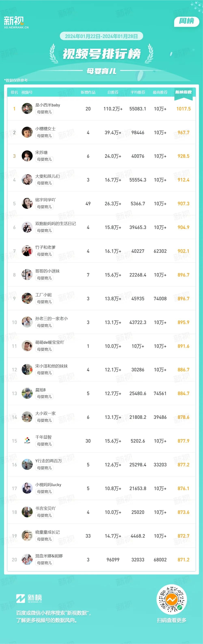Open 是小西米baby avatar

click(27, 108)
